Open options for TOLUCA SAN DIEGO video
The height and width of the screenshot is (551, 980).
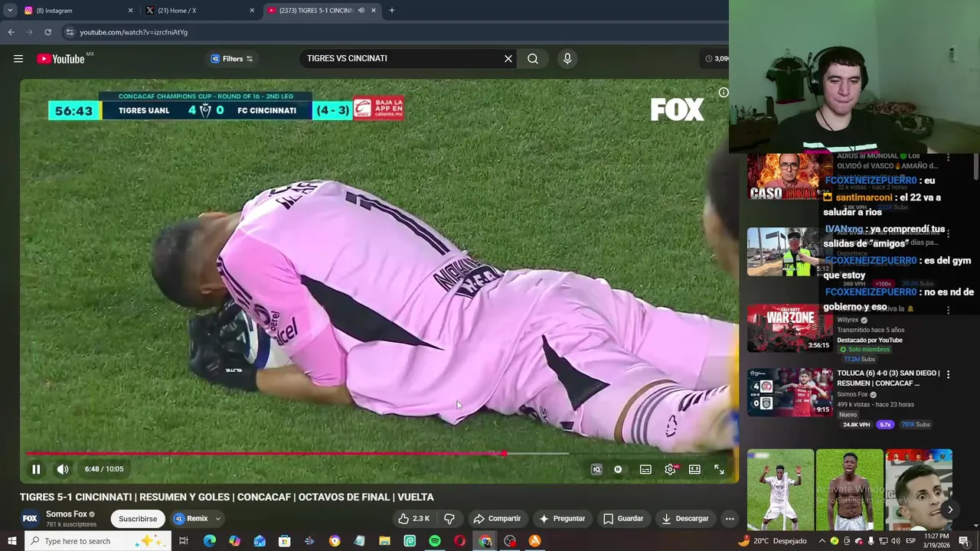point(948,375)
